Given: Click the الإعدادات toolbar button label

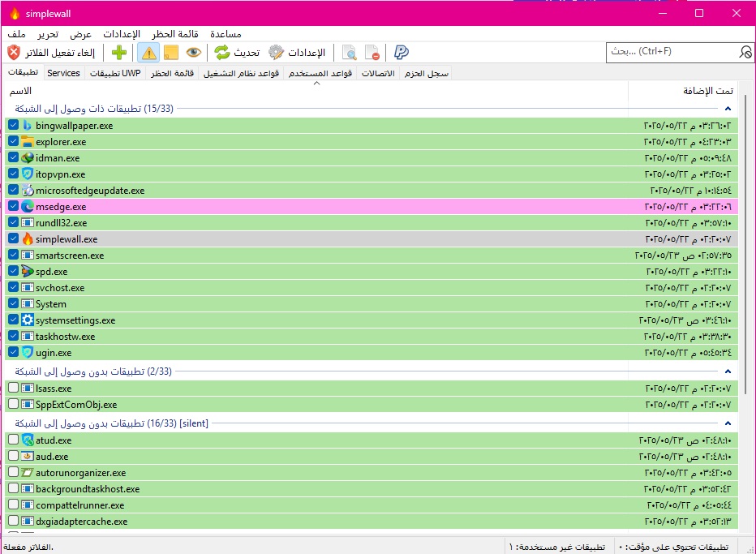Looking at the screenshot, I should point(307,53).
